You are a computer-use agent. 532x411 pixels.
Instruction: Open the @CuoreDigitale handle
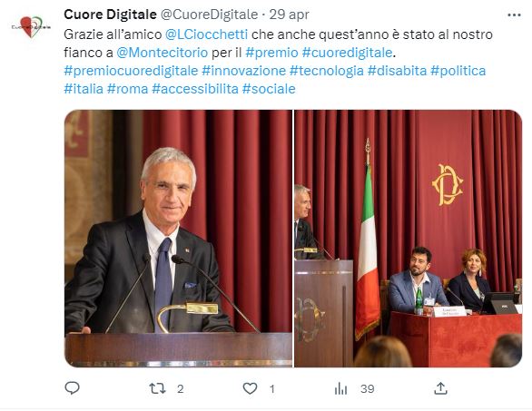pyautogui.click(x=209, y=15)
